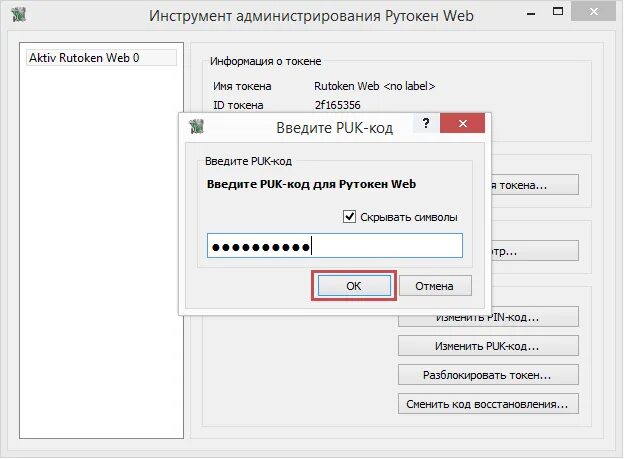Select Aktiv Rutoken Web 0 in list
Screen dimensions: 624x459
pyautogui.click(x=101, y=58)
